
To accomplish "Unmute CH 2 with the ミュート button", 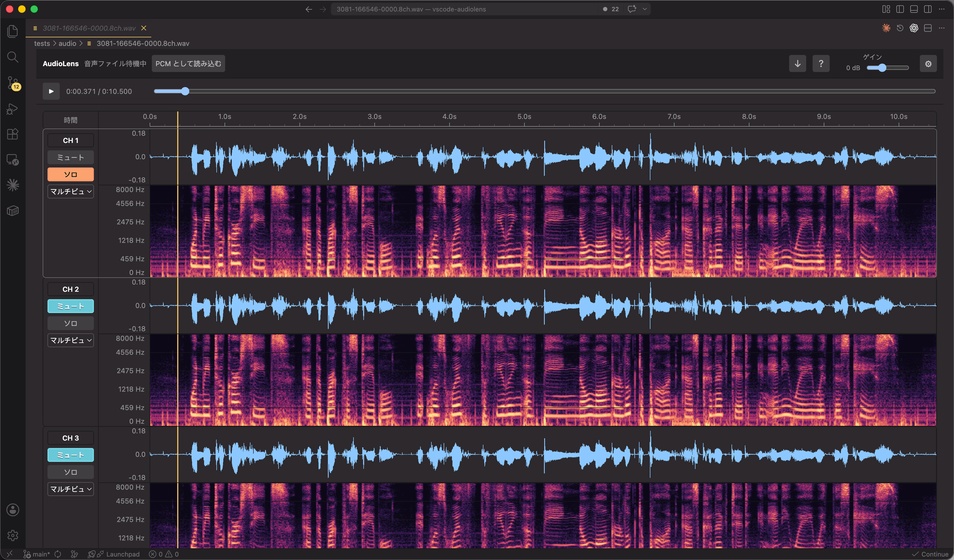I will pyautogui.click(x=70, y=306).
